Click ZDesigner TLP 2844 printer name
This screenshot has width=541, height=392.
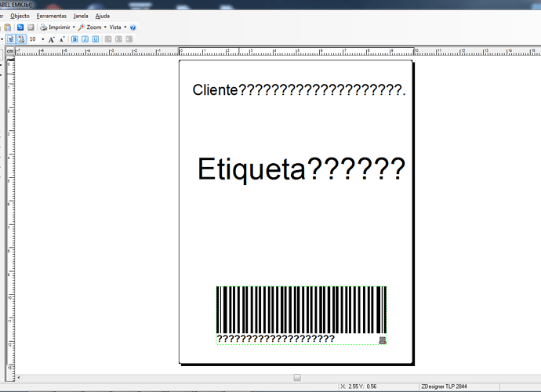[x=444, y=387]
